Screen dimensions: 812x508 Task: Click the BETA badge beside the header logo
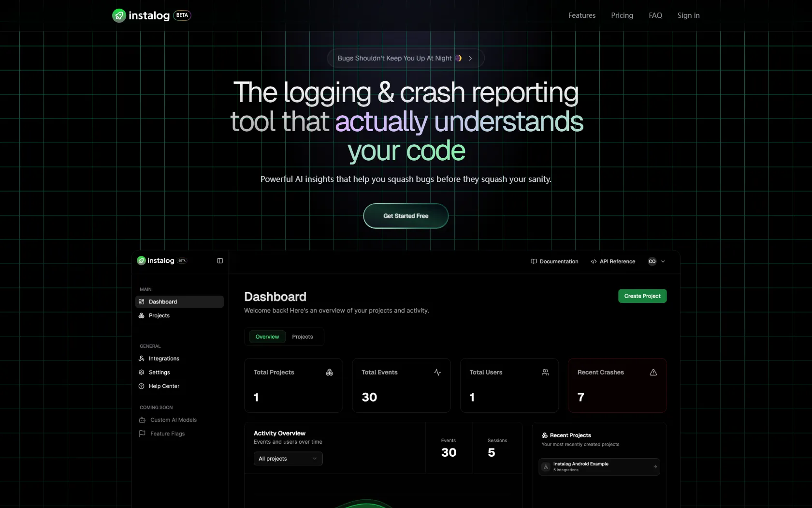182,15
